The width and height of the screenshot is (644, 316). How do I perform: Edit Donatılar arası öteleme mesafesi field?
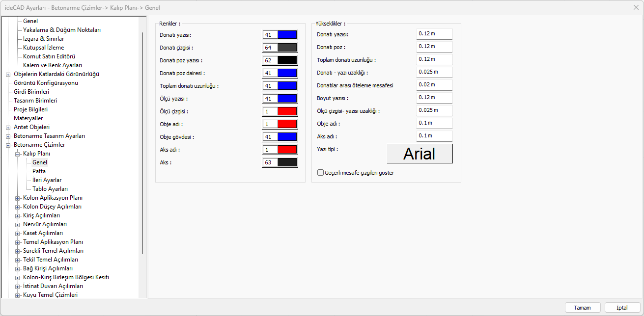point(434,85)
